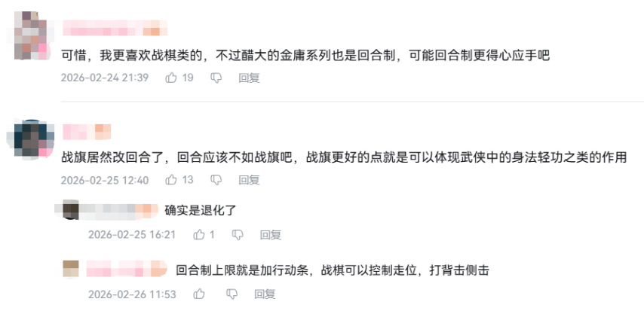Like the reply 确实是退化了
This screenshot has width=644, height=311.
click(x=199, y=235)
